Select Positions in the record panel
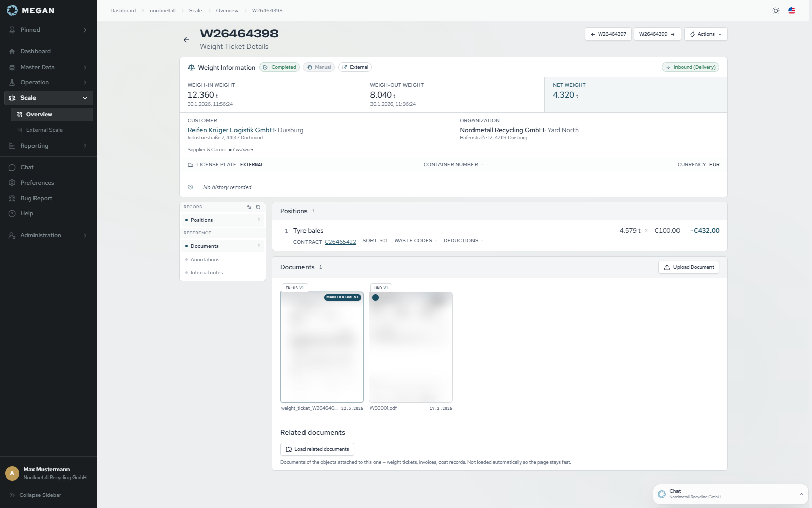This screenshot has width=812, height=508. pyautogui.click(x=223, y=220)
